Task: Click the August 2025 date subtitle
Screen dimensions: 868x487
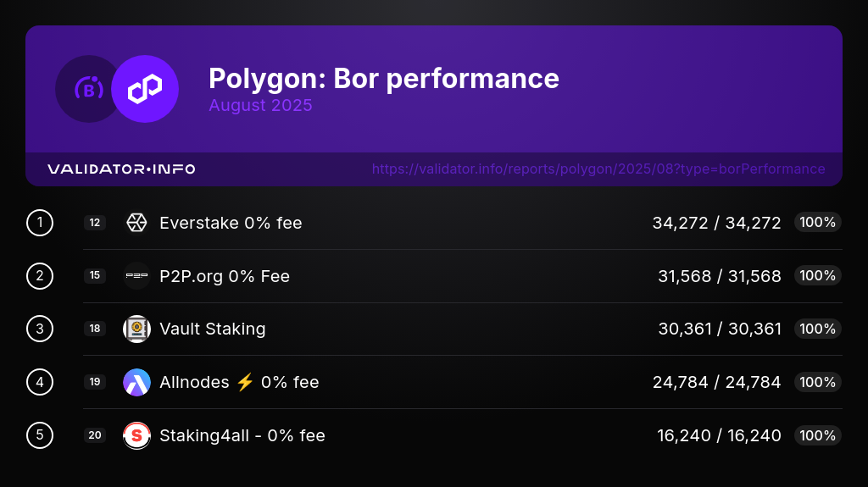Action: (x=260, y=106)
